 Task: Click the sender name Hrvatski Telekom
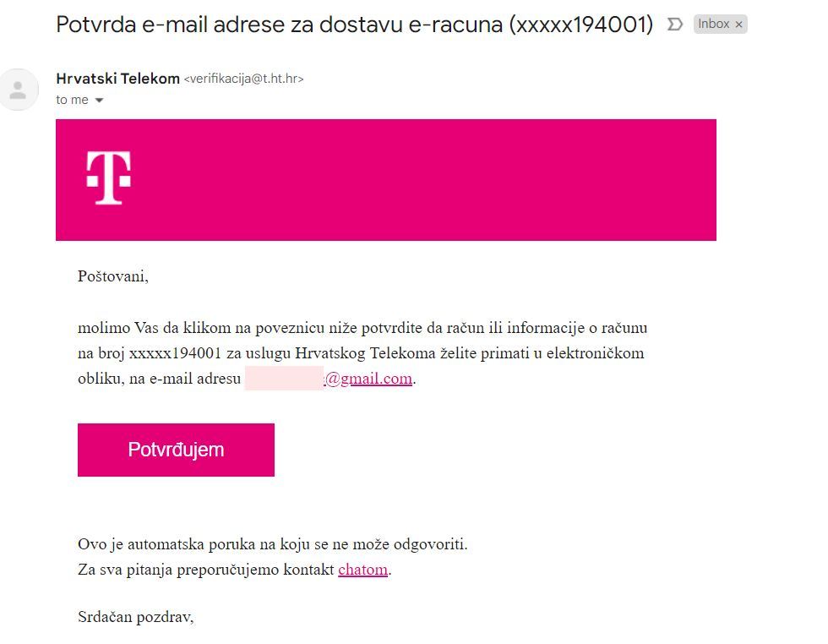tap(117, 79)
